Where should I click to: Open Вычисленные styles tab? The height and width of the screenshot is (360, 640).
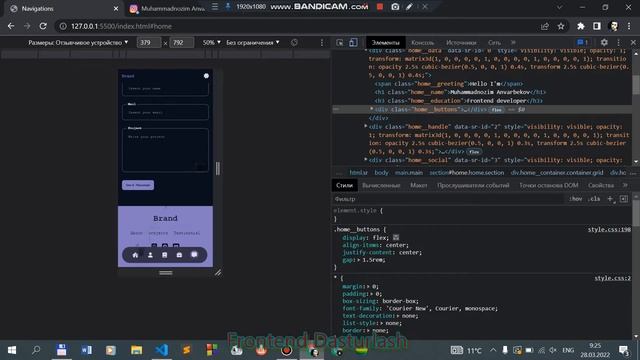[381, 185]
